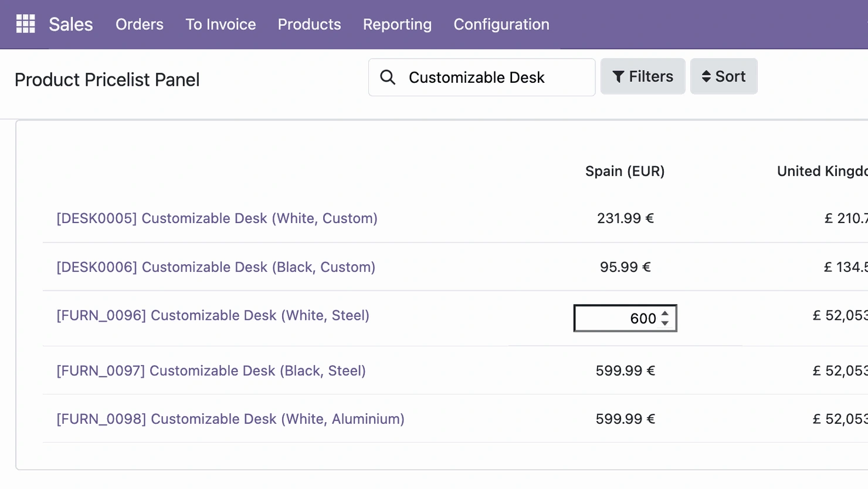Viewport: 868px width, 489px height.
Task: Open the To Invoice menu
Action: click(x=221, y=25)
